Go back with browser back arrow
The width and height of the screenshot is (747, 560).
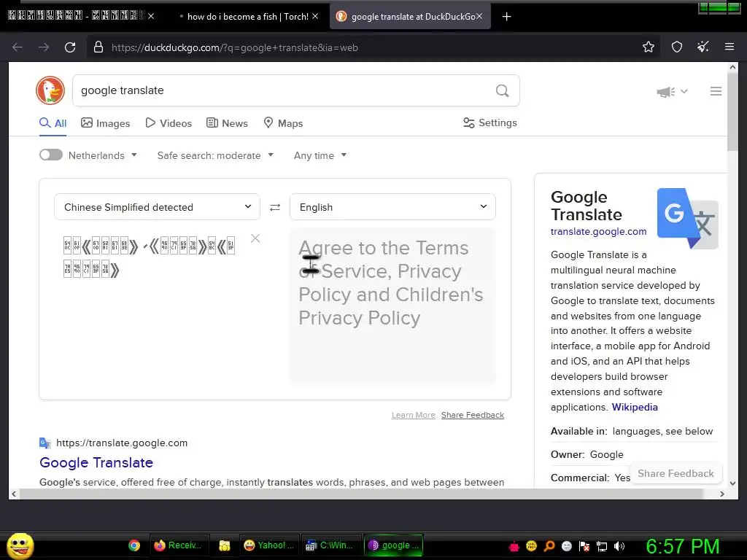tap(18, 47)
